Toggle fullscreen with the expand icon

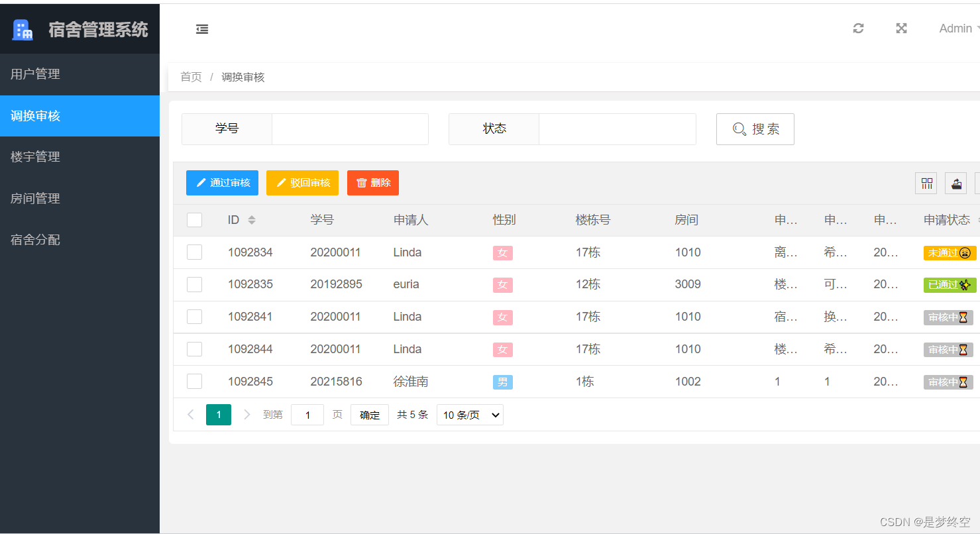(901, 28)
